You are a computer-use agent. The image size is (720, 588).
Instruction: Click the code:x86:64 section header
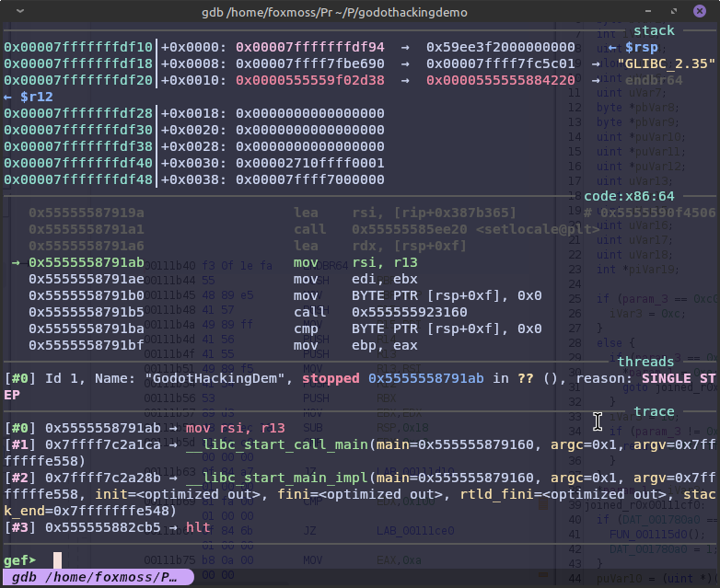pyautogui.click(x=629, y=196)
